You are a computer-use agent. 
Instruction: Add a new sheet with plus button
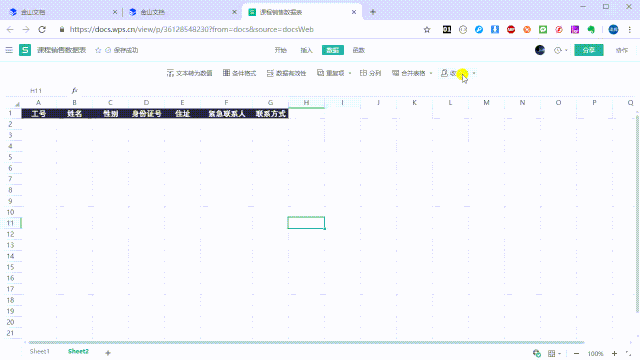108,353
